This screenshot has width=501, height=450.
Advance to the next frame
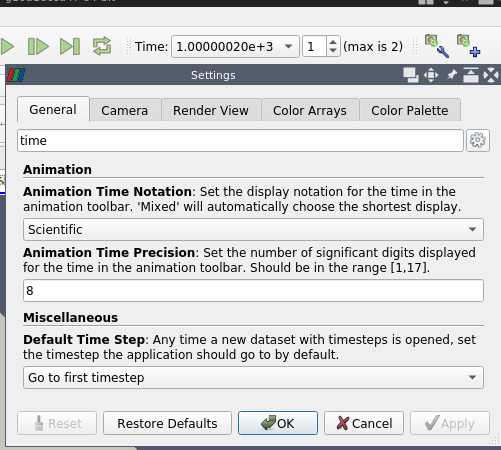click(x=38, y=46)
